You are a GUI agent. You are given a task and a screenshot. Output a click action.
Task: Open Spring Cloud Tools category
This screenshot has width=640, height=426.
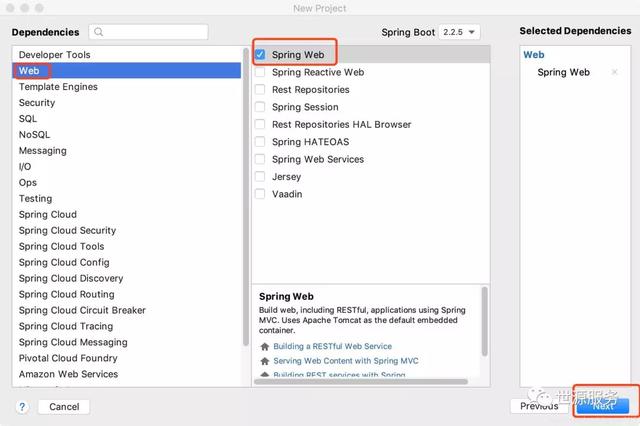[x=127, y=246]
